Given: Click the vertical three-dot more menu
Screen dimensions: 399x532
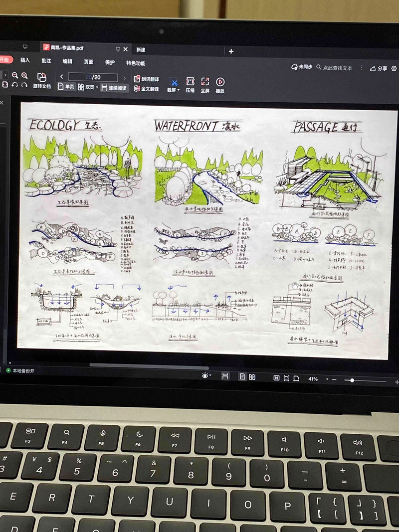Looking at the screenshot, I should coord(362,68).
